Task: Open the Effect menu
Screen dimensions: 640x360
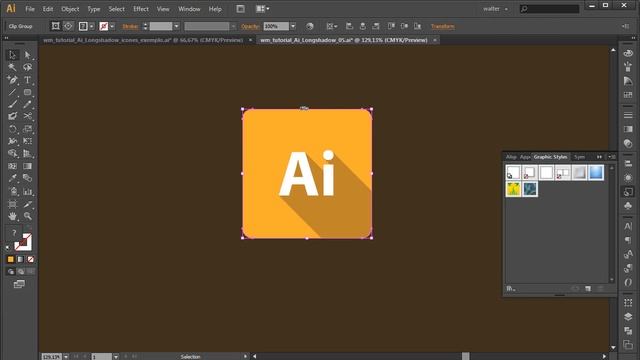Action: pos(141,9)
